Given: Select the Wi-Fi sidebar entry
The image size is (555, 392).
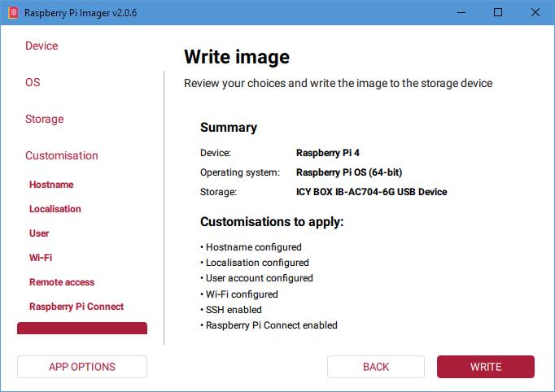Looking at the screenshot, I should pyautogui.click(x=41, y=258).
